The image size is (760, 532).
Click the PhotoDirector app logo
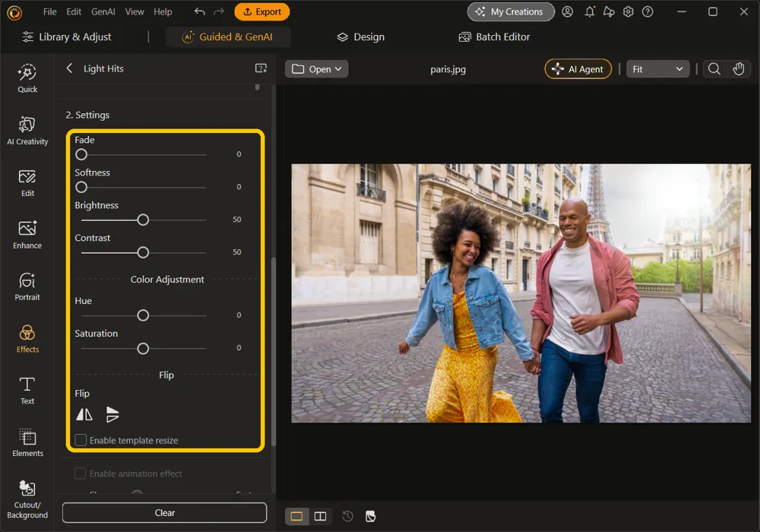(x=14, y=12)
